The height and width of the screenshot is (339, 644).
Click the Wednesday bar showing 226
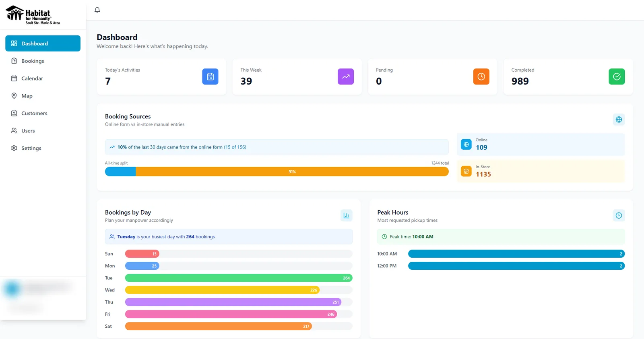pos(222,290)
